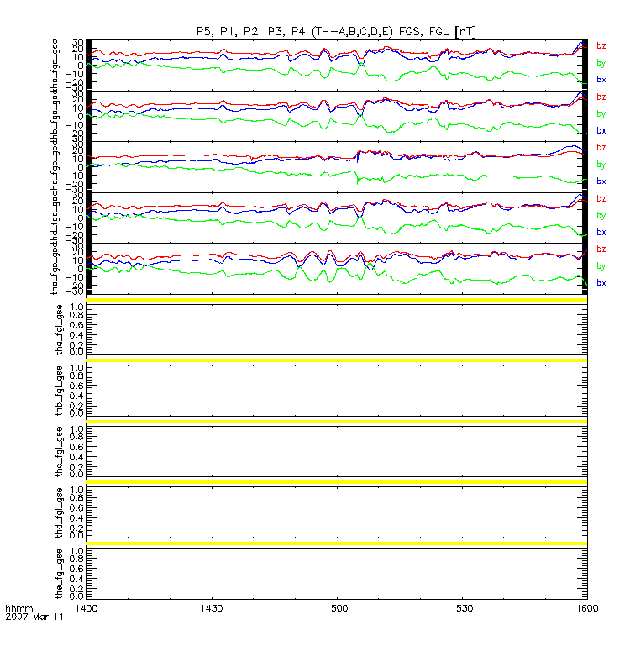The image size is (630, 672).
Task: Choose the 'bx' legend label of the fourth (thd) panel
Action: pos(601,232)
